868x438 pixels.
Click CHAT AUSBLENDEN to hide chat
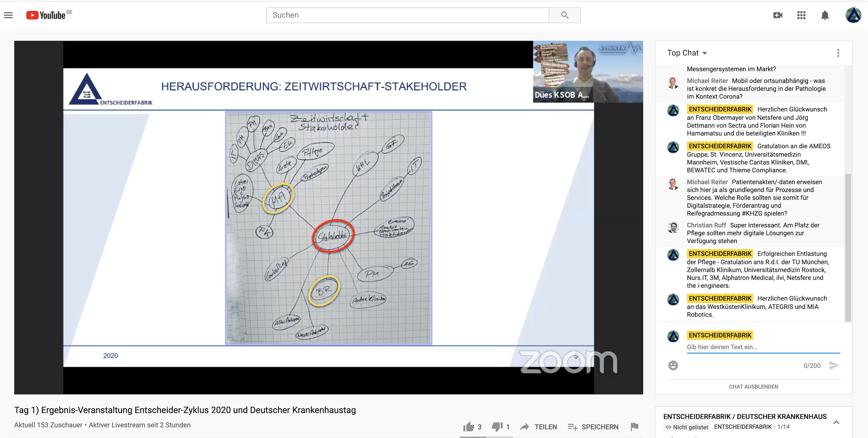pyautogui.click(x=753, y=387)
